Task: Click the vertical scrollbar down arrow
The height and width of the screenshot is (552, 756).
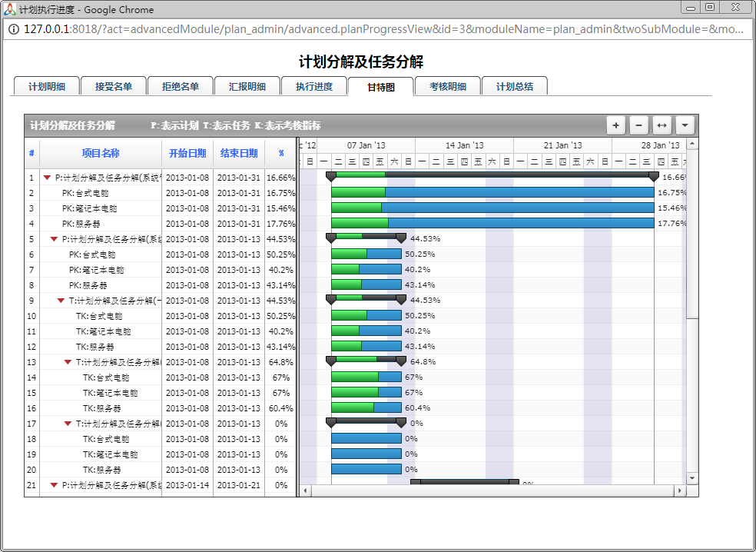Action: point(692,477)
